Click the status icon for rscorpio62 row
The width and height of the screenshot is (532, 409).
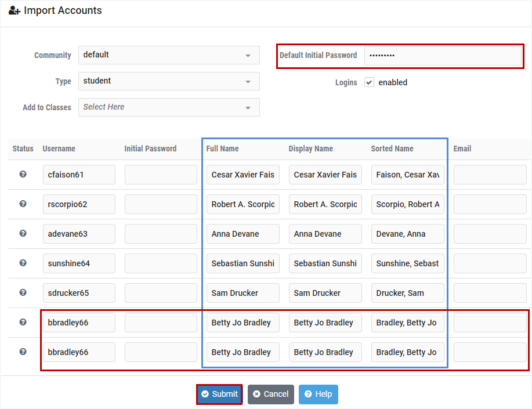(x=23, y=204)
